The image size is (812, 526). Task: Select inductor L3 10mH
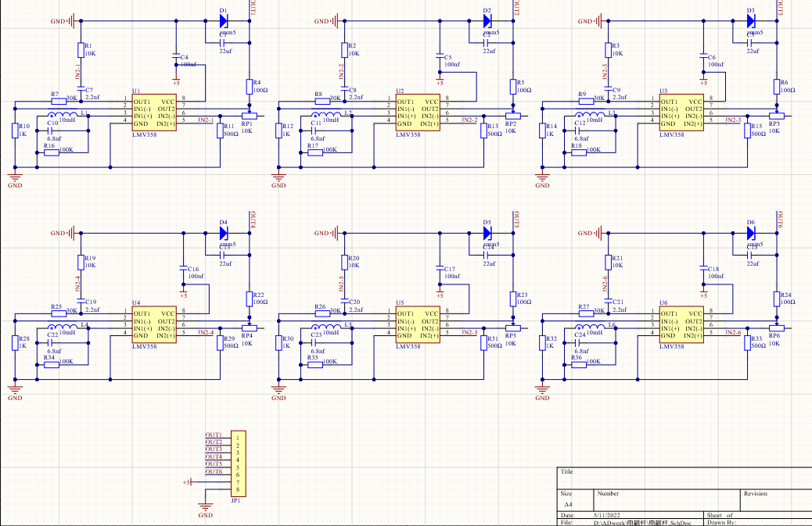click(x=590, y=114)
